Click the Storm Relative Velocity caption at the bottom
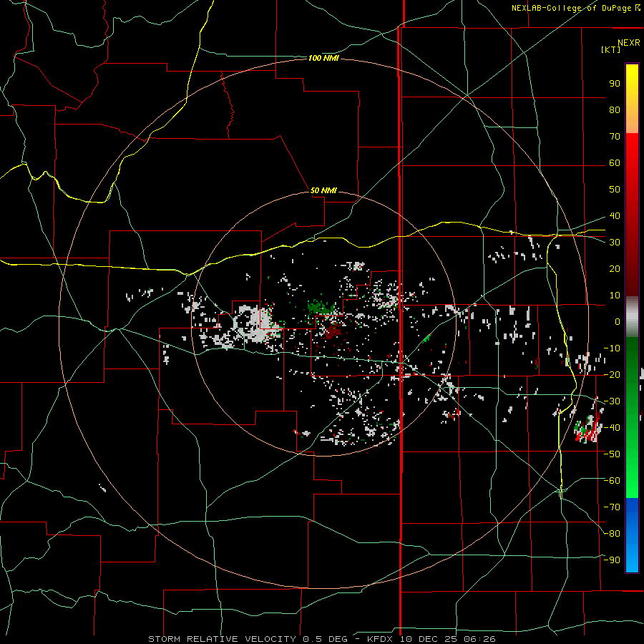The image size is (644, 644). pyautogui.click(x=321, y=639)
